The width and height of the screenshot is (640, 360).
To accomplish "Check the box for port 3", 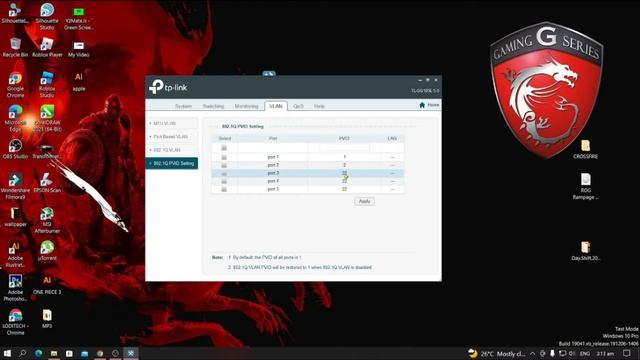I will coord(224,173).
